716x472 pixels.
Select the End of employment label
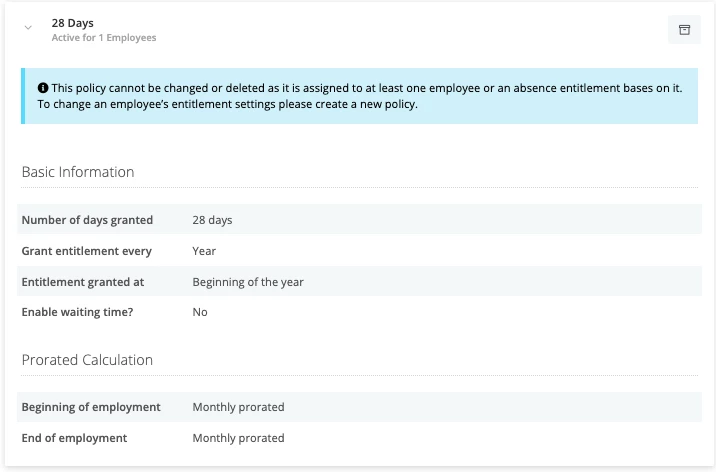tap(74, 438)
